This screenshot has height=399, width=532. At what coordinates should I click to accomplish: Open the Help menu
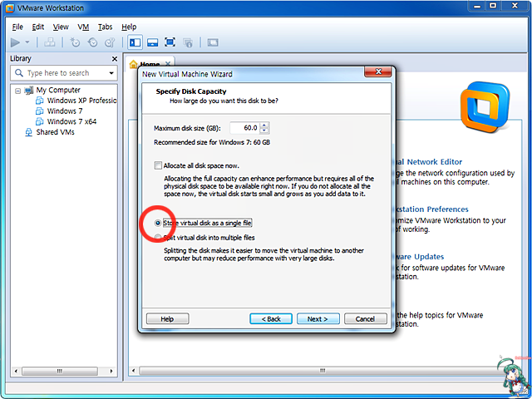click(x=129, y=27)
